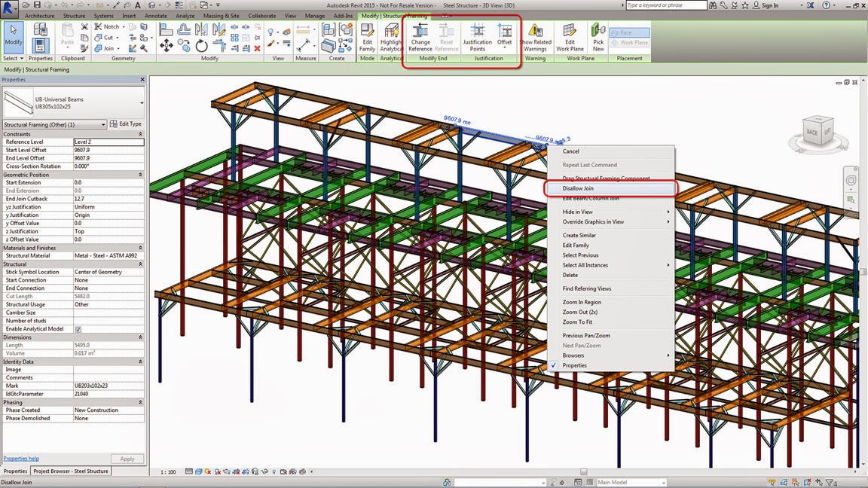Open the Select panel dropdown
This screenshot has height=488, width=868.
pyautogui.click(x=14, y=58)
